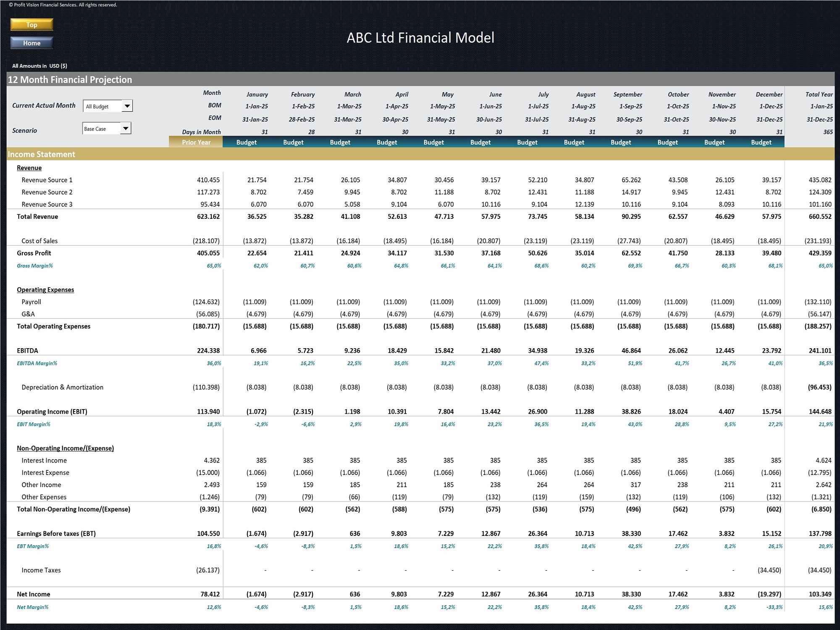
Task: Click the EBITDA Margin% label
Action: tap(37, 363)
